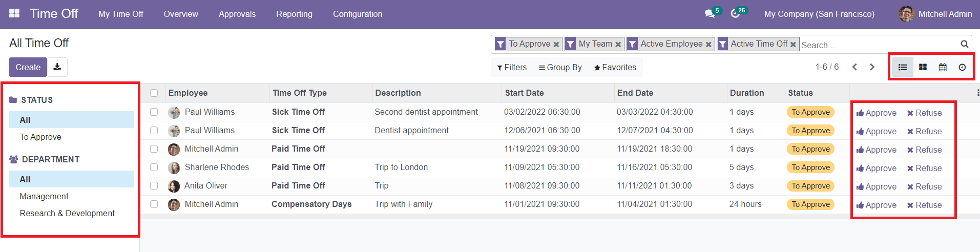
Task: Check Sharlene Rhodes row checkbox
Action: [154, 167]
